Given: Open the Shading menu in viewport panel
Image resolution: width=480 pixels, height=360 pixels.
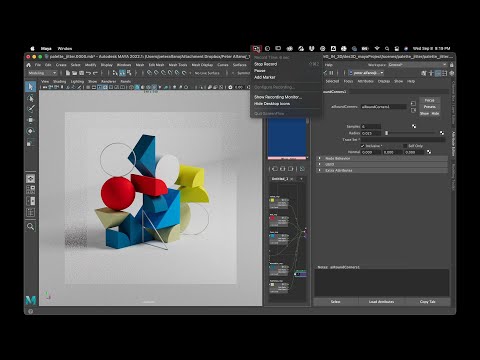Looking at the screenshot, I should pos(60,82).
